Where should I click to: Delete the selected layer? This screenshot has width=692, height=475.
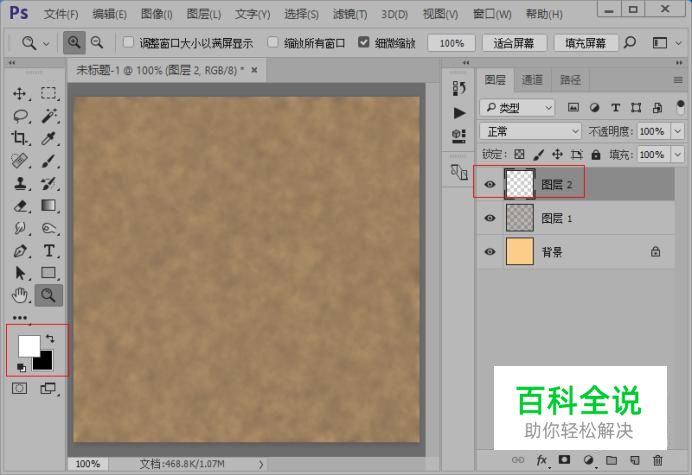[x=658, y=460]
